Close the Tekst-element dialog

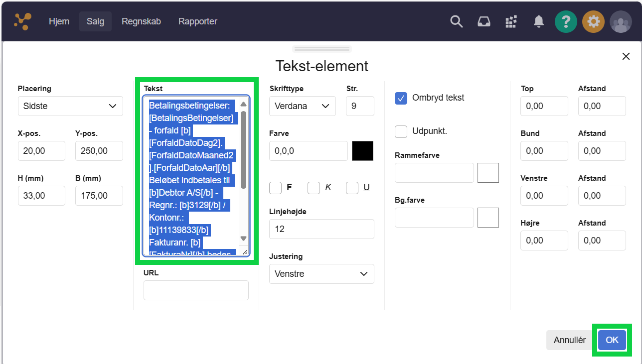tap(626, 56)
